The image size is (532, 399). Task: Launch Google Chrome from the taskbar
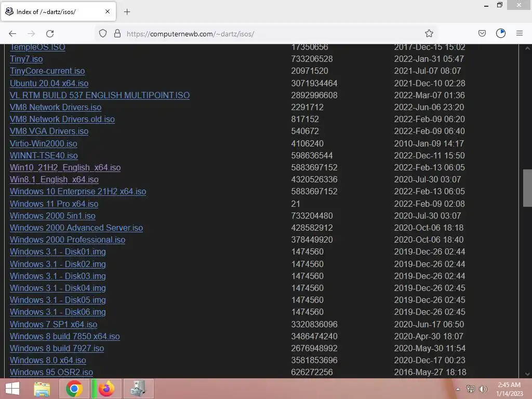(x=74, y=389)
